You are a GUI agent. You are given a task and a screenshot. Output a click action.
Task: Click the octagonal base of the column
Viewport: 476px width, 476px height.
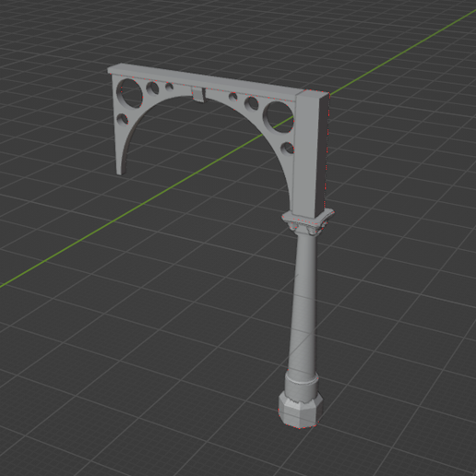[301, 411]
